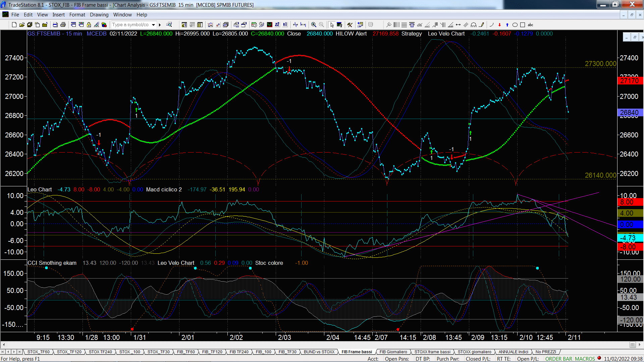
Task: Click the scroll-to-last-tab arrow
Action: click(20, 352)
